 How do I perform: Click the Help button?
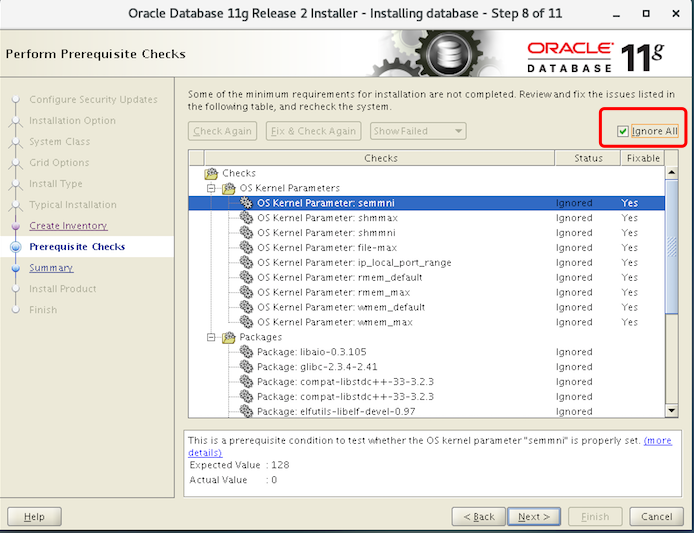click(34, 517)
